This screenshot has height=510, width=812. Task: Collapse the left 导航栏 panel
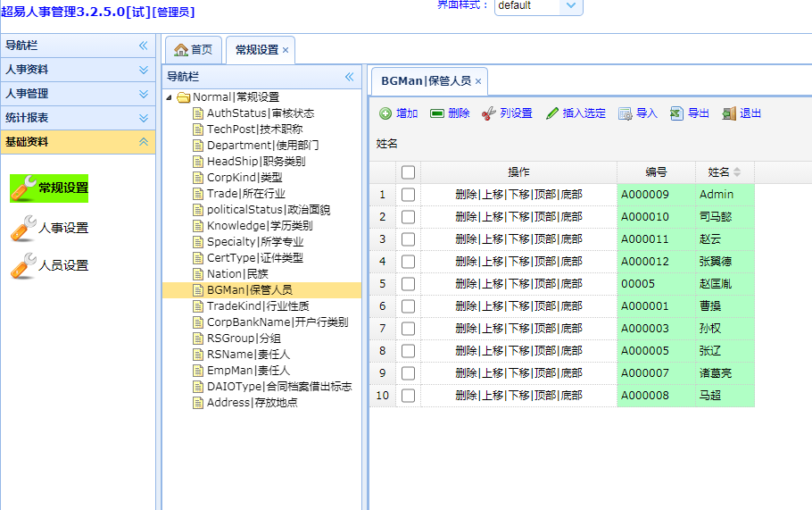pos(144,45)
